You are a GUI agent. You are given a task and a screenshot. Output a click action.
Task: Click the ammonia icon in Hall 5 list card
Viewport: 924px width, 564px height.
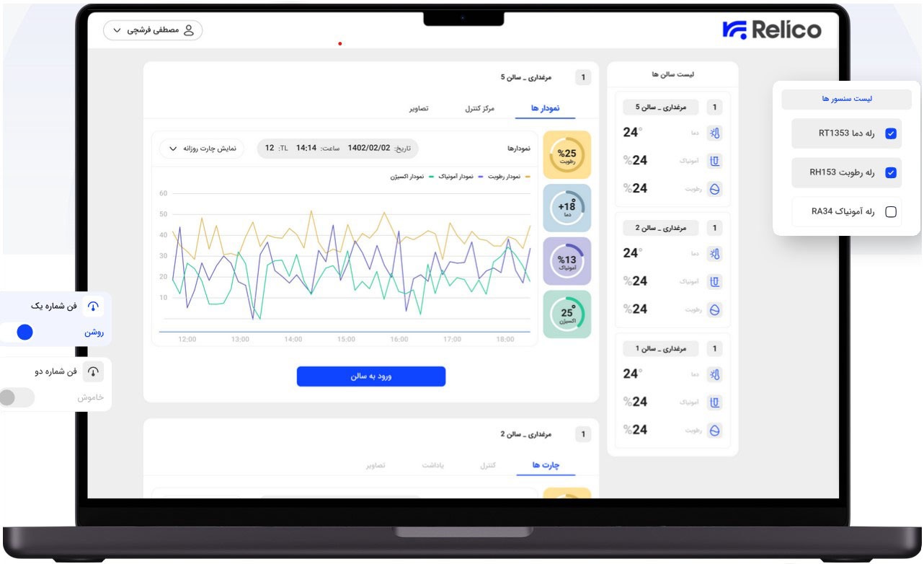pos(714,161)
